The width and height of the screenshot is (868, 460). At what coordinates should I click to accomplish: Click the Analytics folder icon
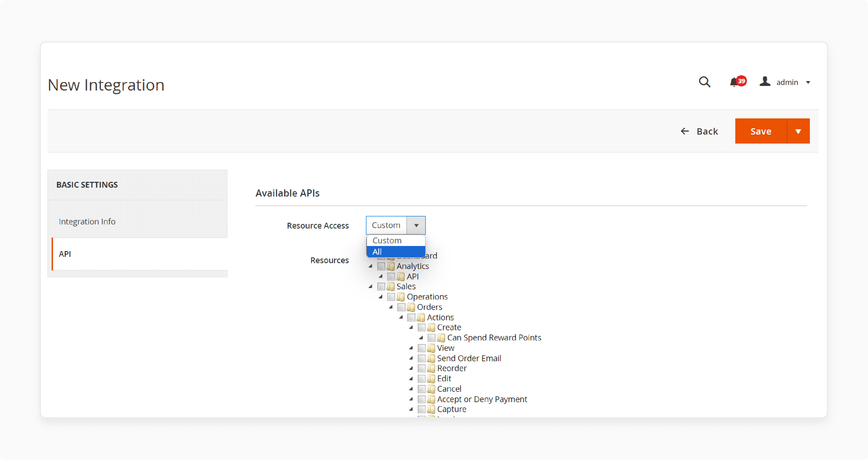coord(391,266)
